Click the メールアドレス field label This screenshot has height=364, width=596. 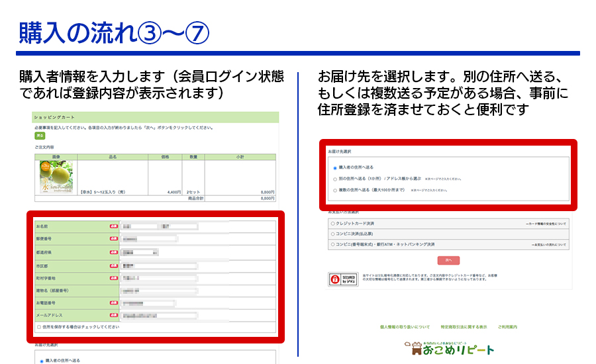point(50,316)
